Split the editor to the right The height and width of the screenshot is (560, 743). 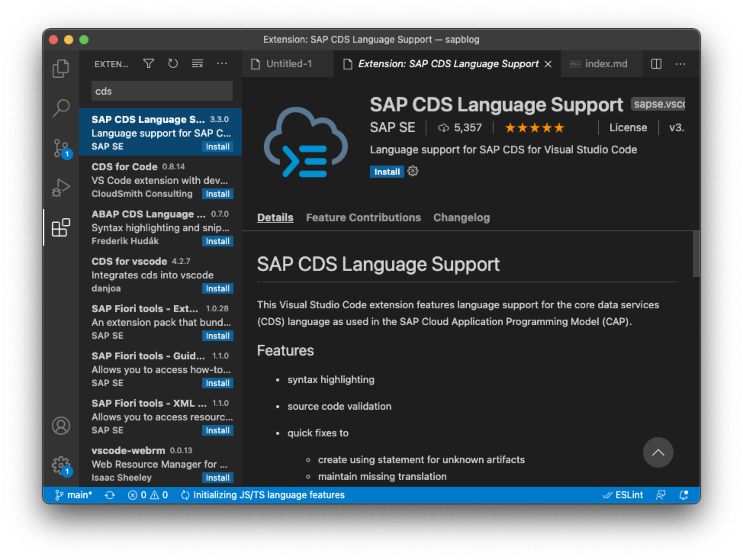click(x=656, y=64)
